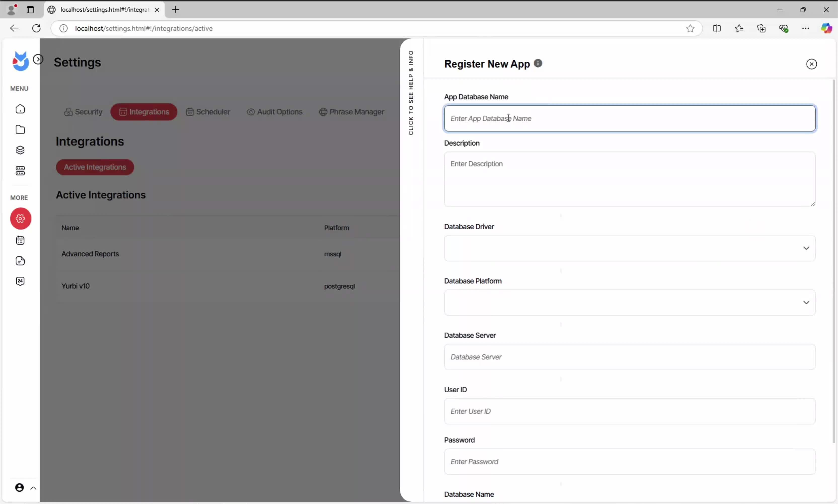Expand the user account menu chevron
This screenshot has height=504, width=838.
[x=33, y=488]
